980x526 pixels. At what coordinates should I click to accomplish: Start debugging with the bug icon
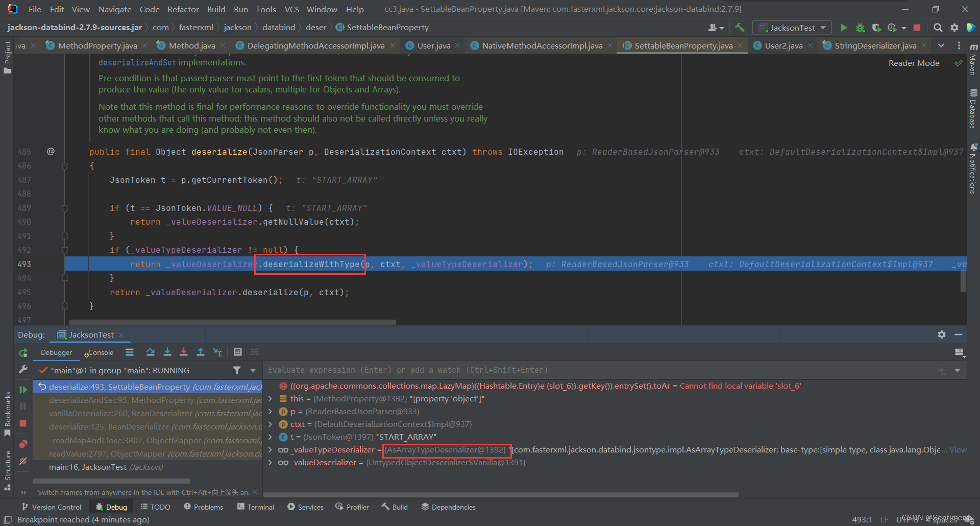click(x=860, y=28)
